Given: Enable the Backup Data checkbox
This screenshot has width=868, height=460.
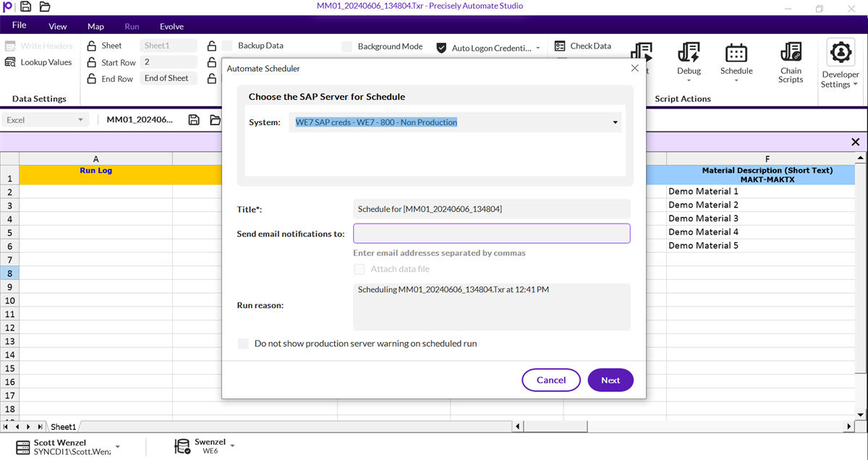Looking at the screenshot, I should point(227,46).
